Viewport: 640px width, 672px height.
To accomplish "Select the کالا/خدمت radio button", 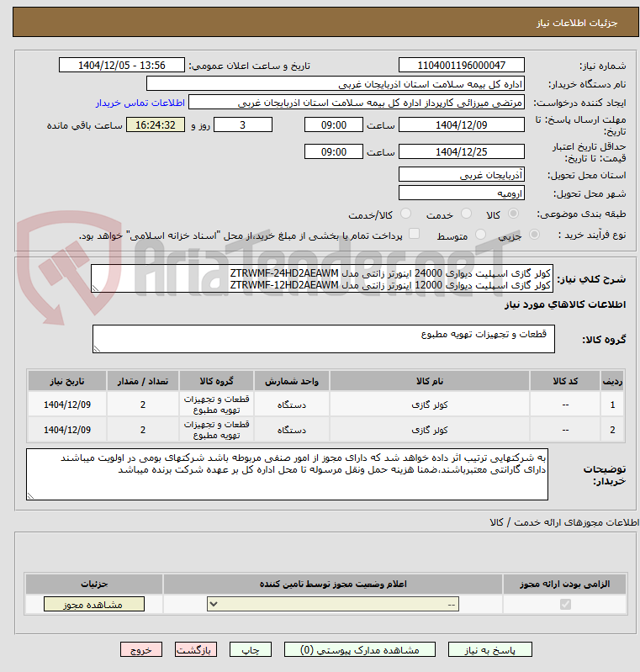I will [x=405, y=214].
